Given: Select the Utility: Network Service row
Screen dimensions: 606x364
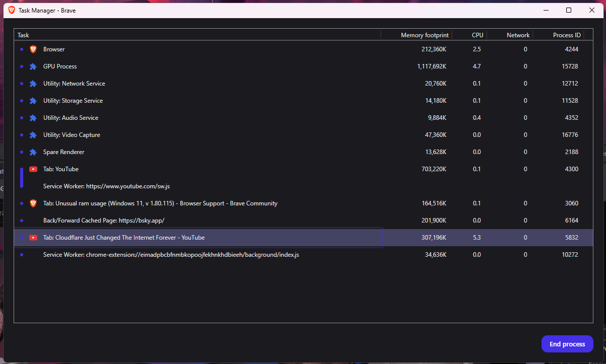Looking at the screenshot, I should 303,84.
